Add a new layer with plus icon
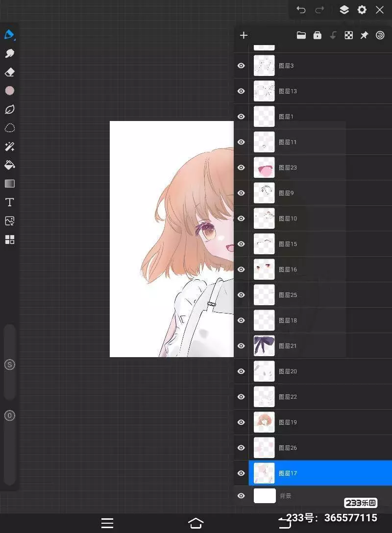The height and width of the screenshot is (533, 392). [x=244, y=35]
